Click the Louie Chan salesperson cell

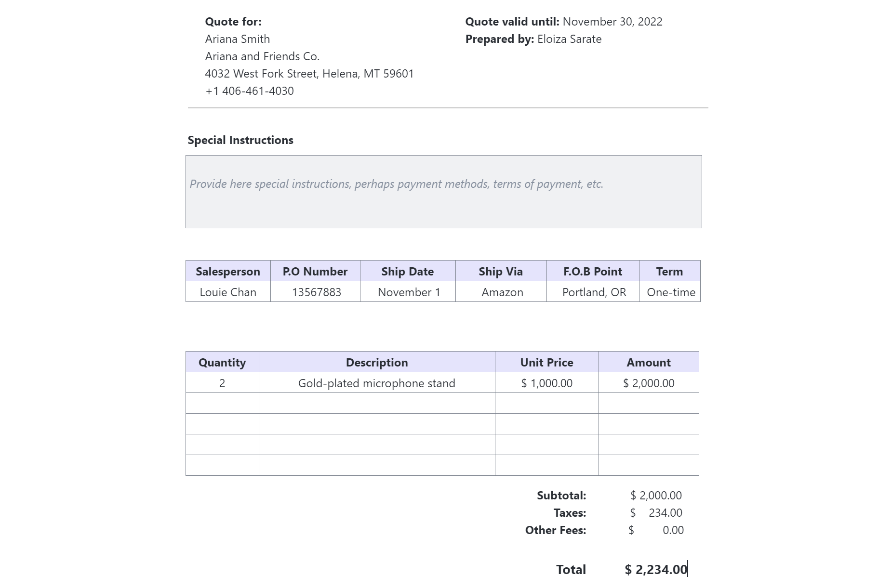pos(228,292)
